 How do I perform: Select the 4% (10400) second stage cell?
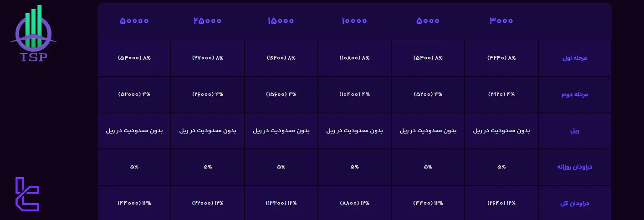point(354,94)
